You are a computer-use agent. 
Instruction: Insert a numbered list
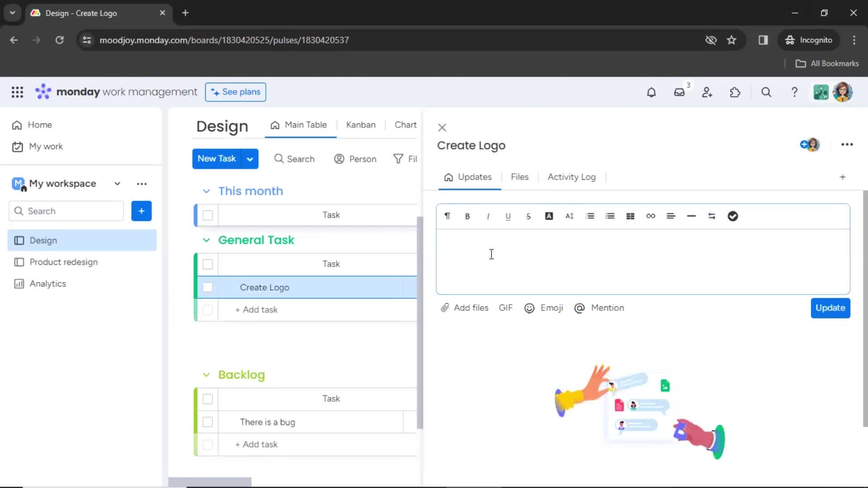coord(590,216)
